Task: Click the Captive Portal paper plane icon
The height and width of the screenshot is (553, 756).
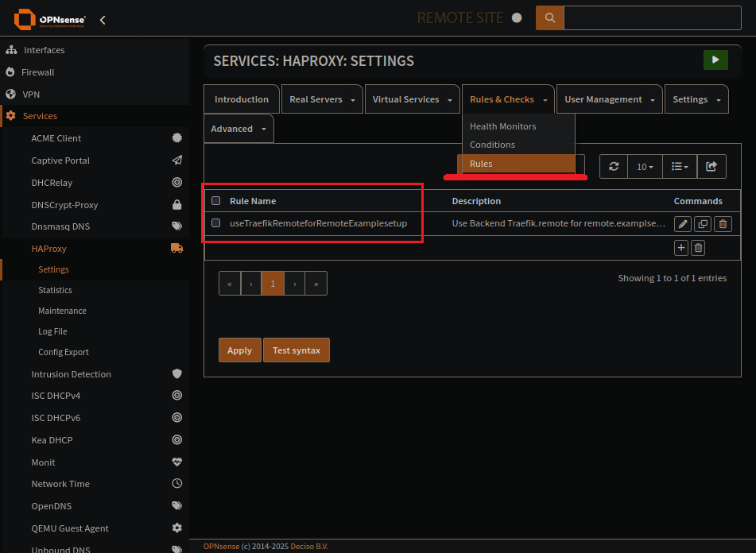Action: [x=177, y=160]
